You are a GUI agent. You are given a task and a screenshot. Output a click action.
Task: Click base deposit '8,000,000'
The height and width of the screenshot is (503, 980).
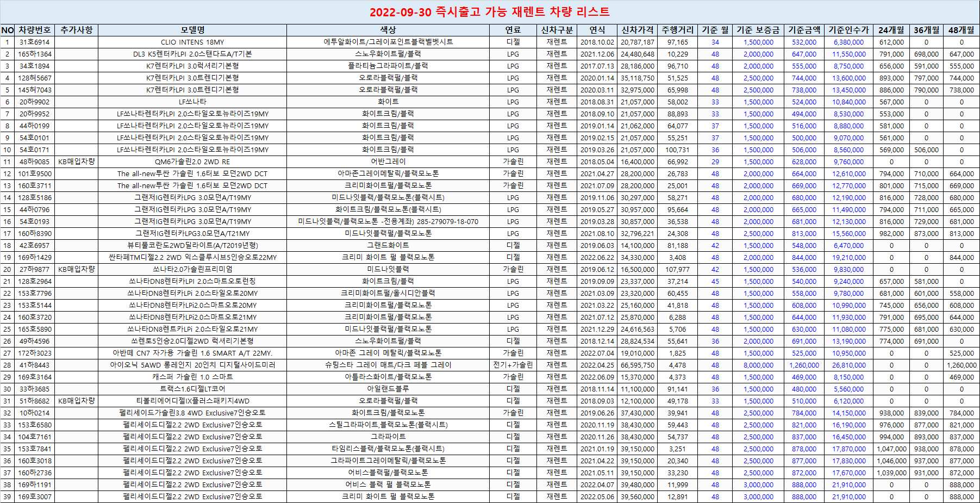point(758,365)
